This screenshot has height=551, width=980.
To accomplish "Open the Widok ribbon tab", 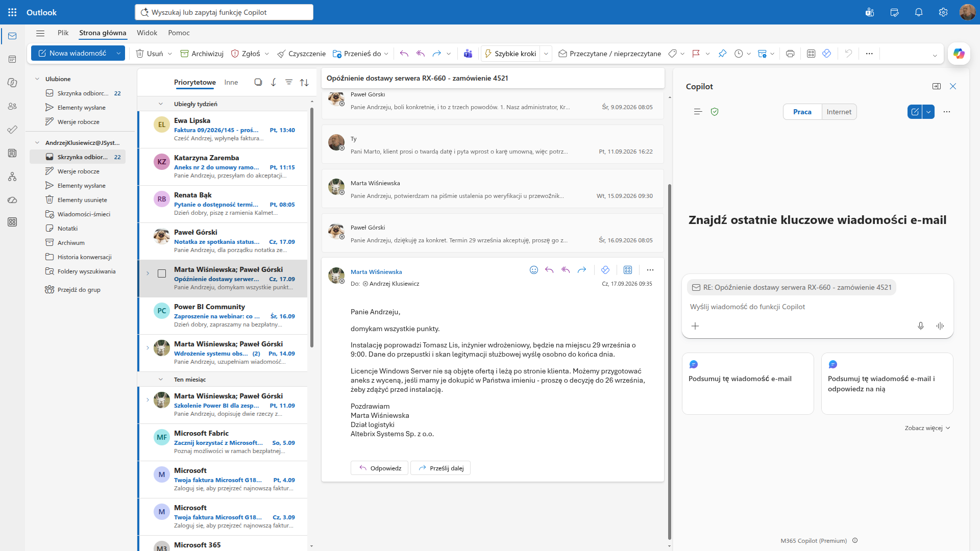I will click(147, 33).
